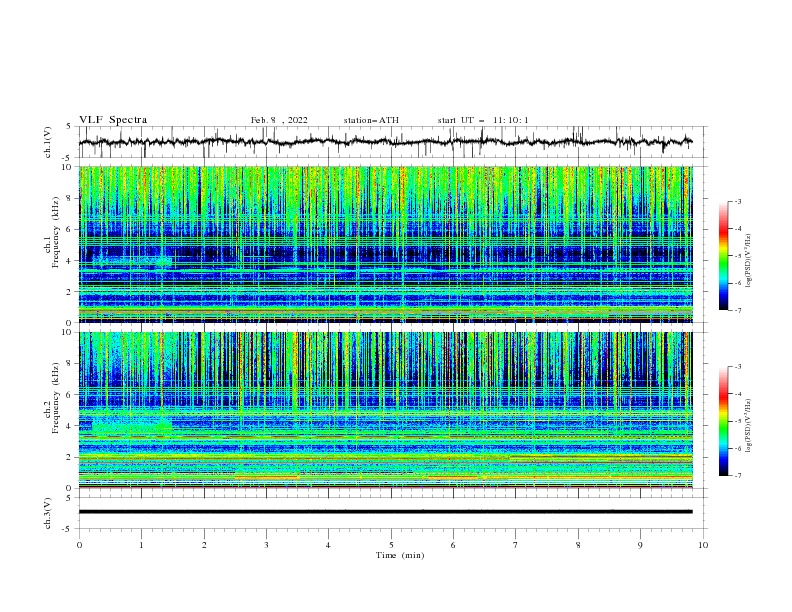Click the "-7" label on ch.2 colorbar

pyautogui.click(x=737, y=475)
